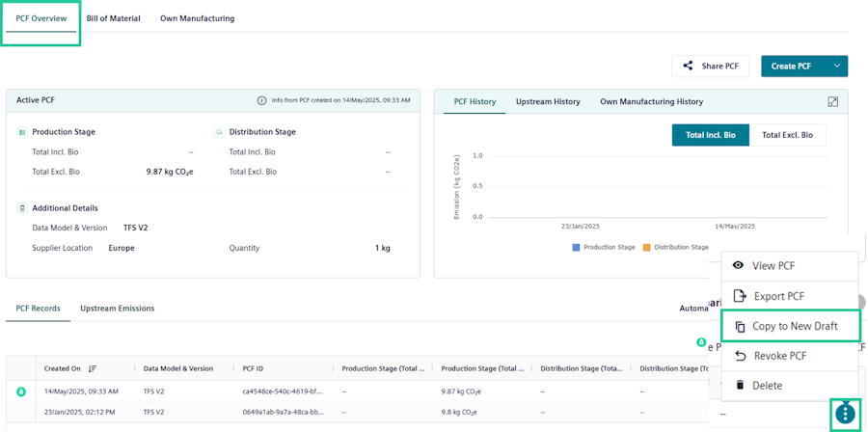Click the Distribution Stage orange legend swatch
Viewport: 868px width, 432px height.
point(647,248)
